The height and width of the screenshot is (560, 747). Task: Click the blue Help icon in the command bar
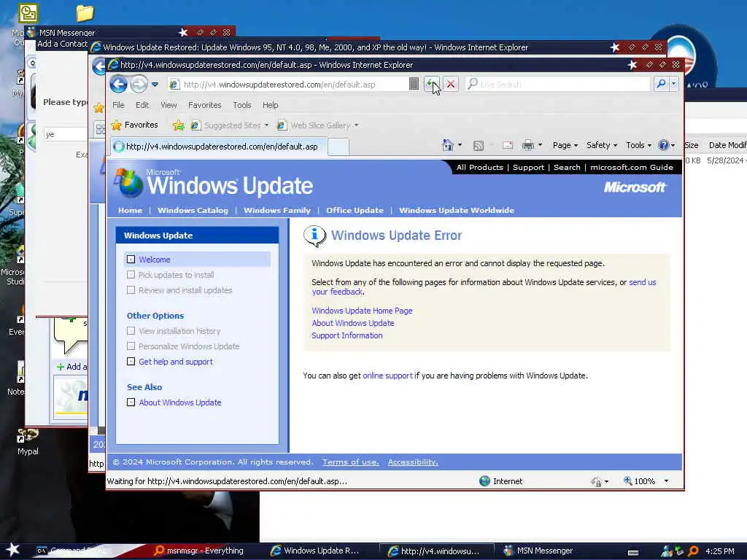tap(663, 145)
